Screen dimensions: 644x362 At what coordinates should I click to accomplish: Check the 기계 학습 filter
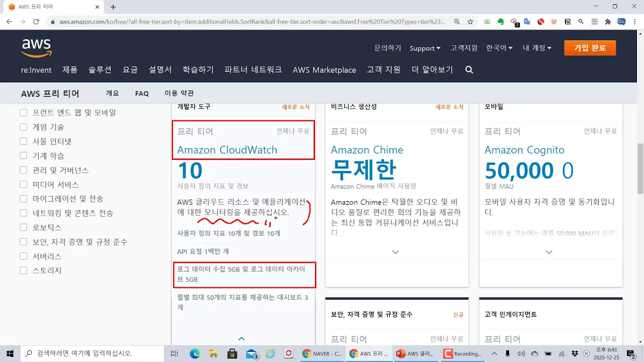pyautogui.click(x=23, y=156)
